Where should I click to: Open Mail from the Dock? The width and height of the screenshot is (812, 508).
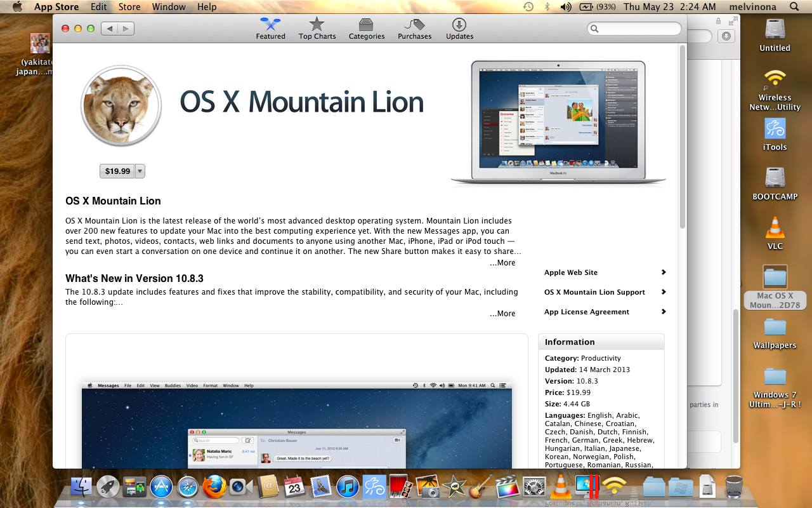coord(322,487)
